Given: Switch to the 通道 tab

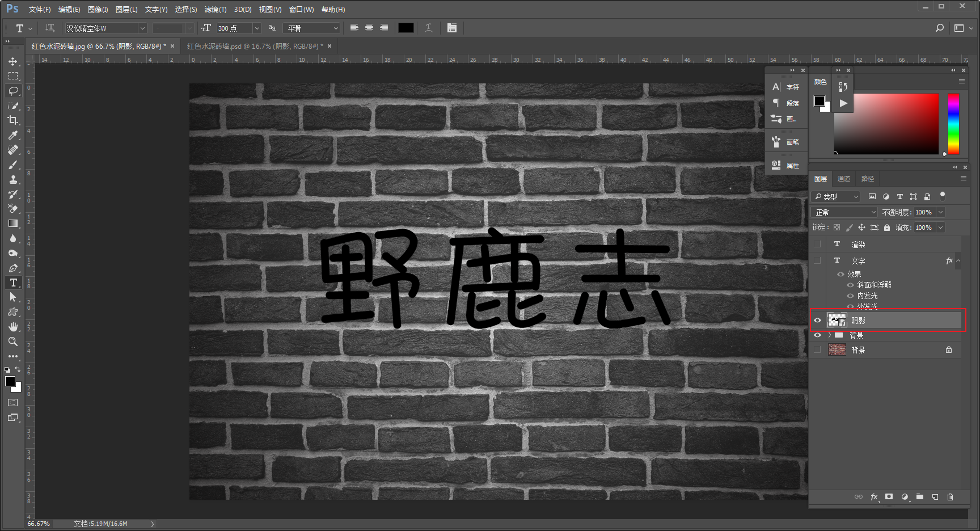Looking at the screenshot, I should pos(844,179).
